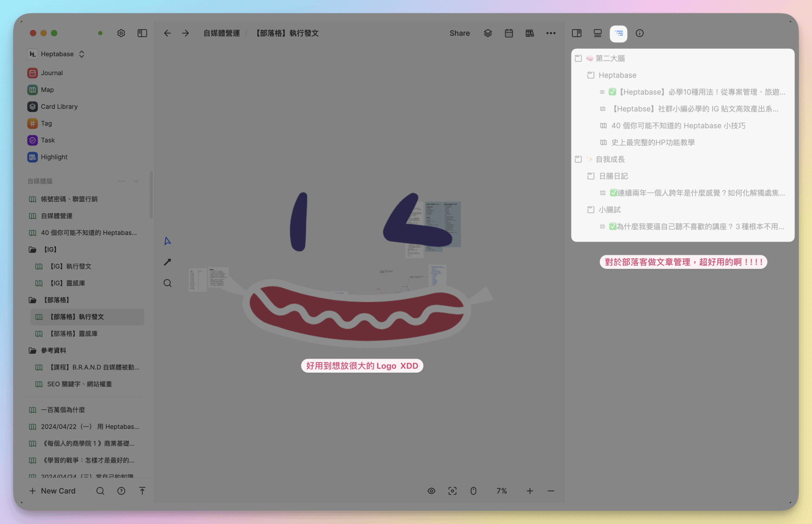Collapse the 自我成長 section in outline

point(578,159)
